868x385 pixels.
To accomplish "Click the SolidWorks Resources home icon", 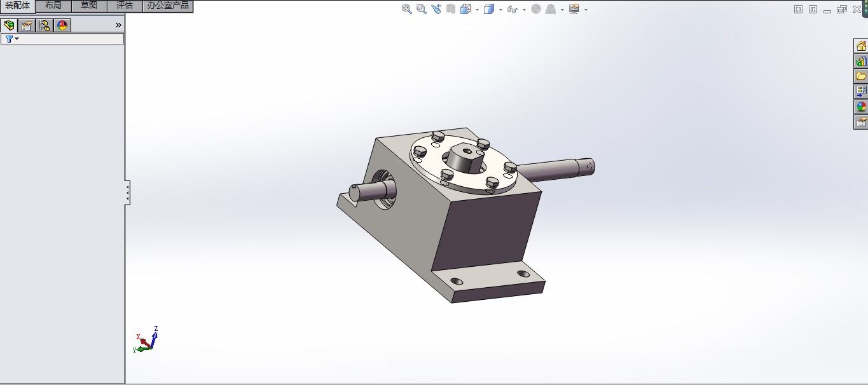I will click(x=861, y=46).
